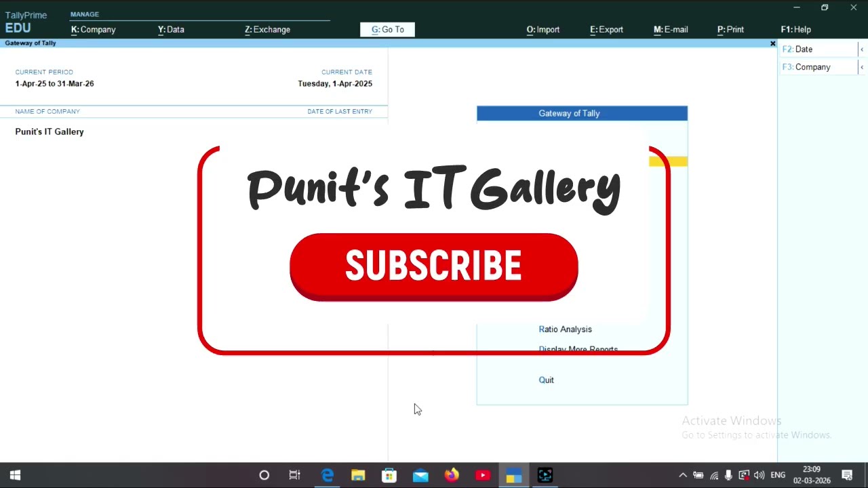Open the Wi-Fi network tray icon

714,475
